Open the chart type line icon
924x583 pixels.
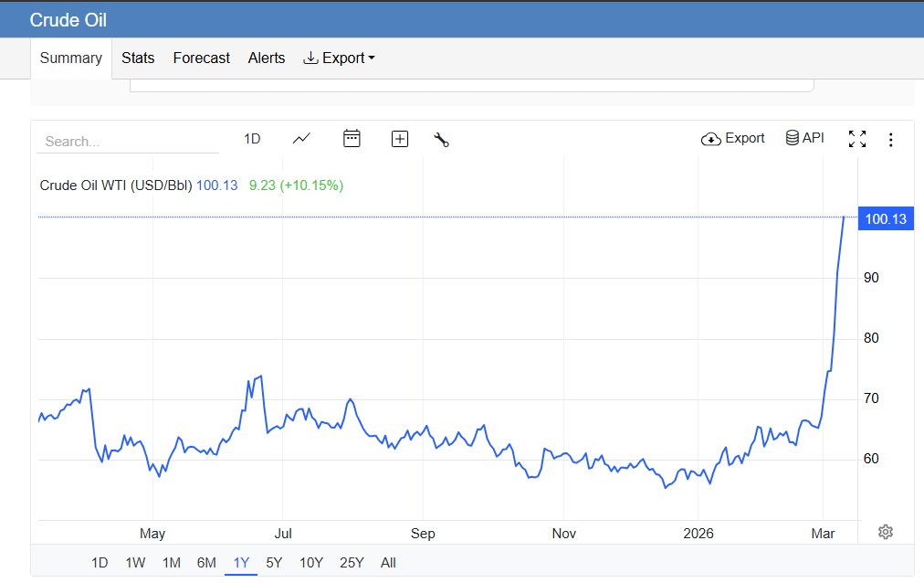point(301,139)
